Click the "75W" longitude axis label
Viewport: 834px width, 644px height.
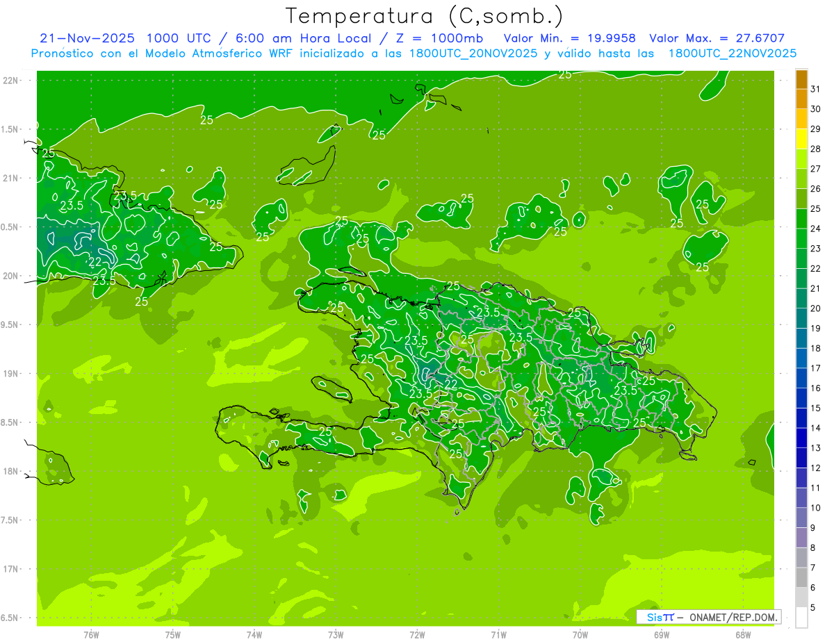pyautogui.click(x=173, y=634)
